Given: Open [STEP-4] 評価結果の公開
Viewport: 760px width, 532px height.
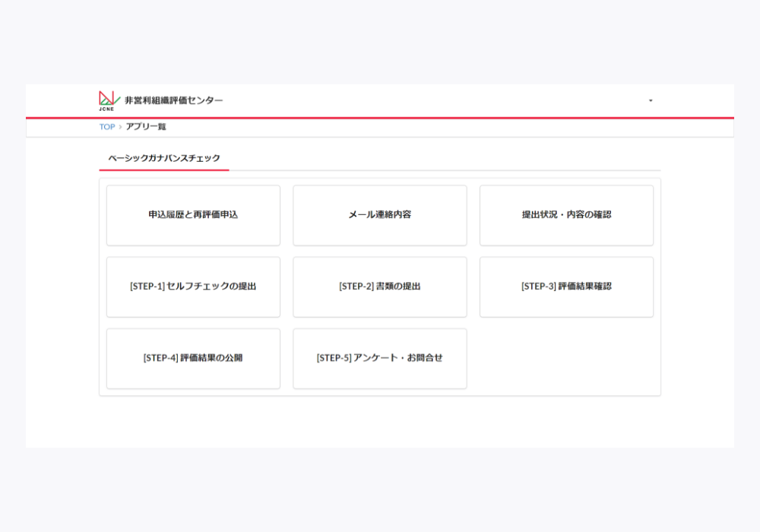Looking at the screenshot, I should (x=193, y=358).
